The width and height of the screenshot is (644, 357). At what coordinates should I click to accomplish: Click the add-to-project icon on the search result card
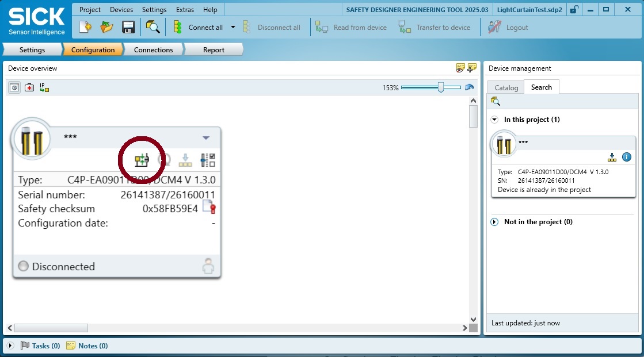(x=612, y=157)
